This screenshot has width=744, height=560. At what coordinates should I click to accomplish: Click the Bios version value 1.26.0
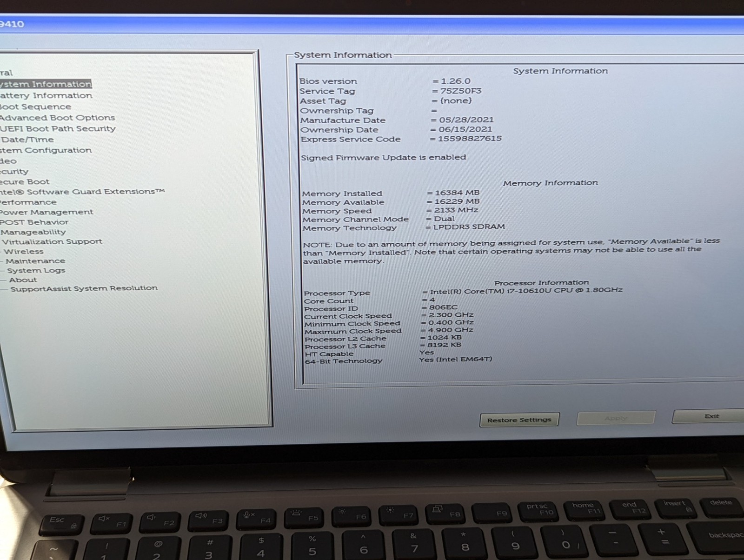tap(455, 81)
